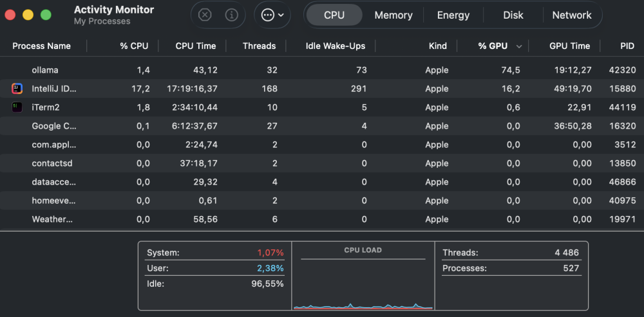Sort by the Idle Wake-Ups header
644x317 pixels.
click(335, 46)
